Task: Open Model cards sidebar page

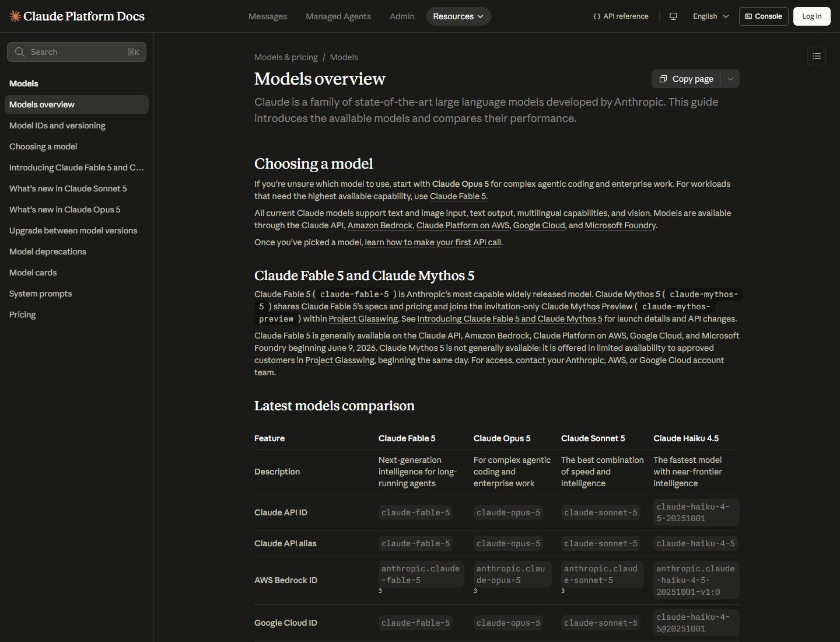Action: point(76,273)
